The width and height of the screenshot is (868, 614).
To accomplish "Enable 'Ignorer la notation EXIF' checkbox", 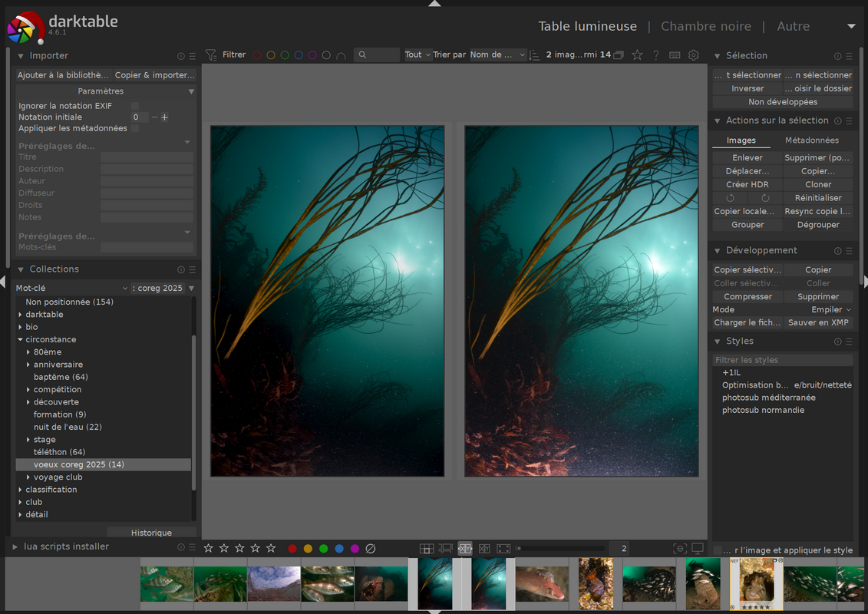I will tap(135, 106).
